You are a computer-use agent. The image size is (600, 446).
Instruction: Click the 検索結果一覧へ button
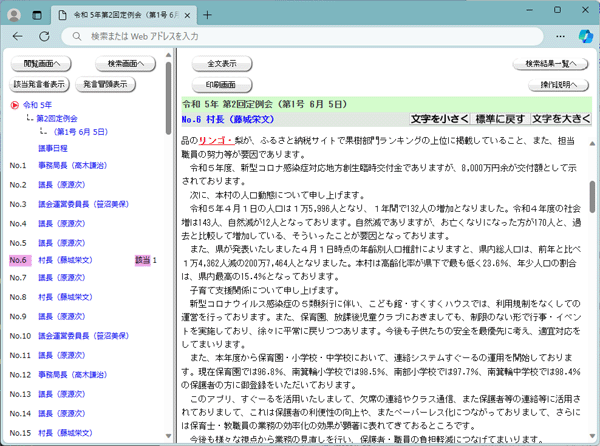pos(551,63)
